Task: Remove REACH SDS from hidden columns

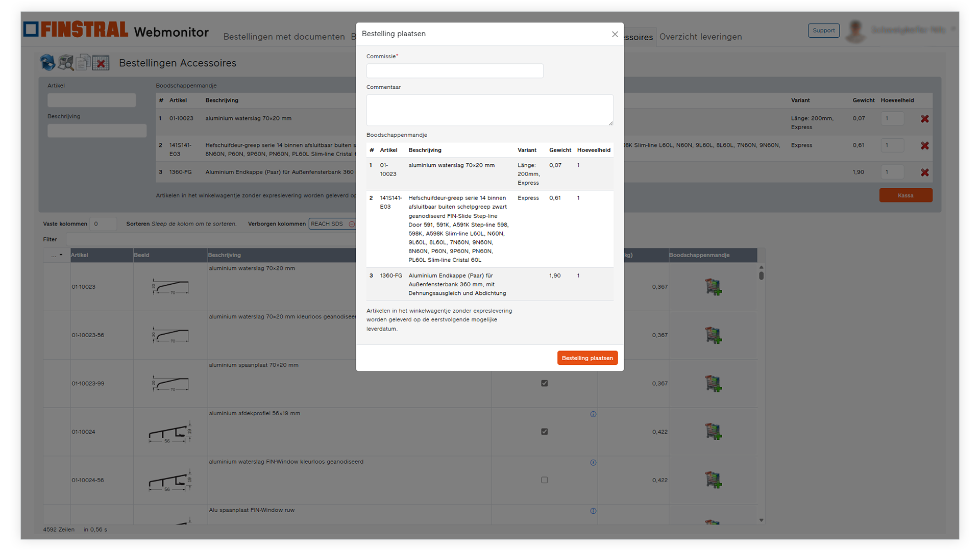Action: point(352,224)
